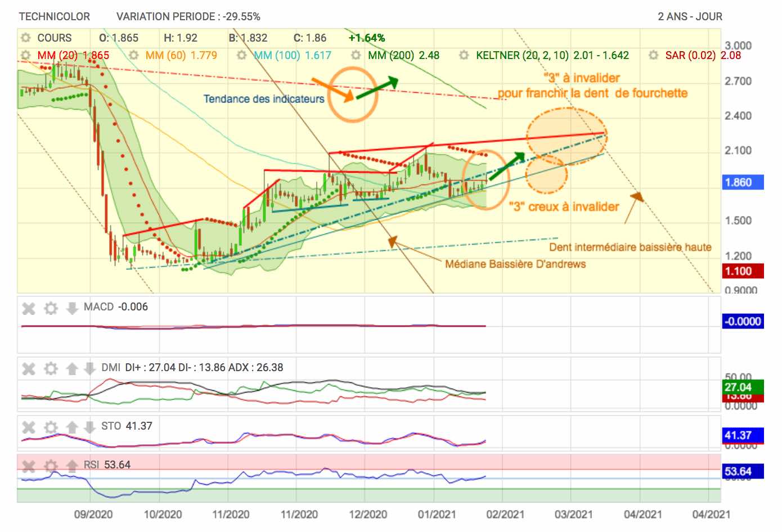Click the 2.700 price axis label
Viewport: 782px width, 532px height.
(738, 82)
